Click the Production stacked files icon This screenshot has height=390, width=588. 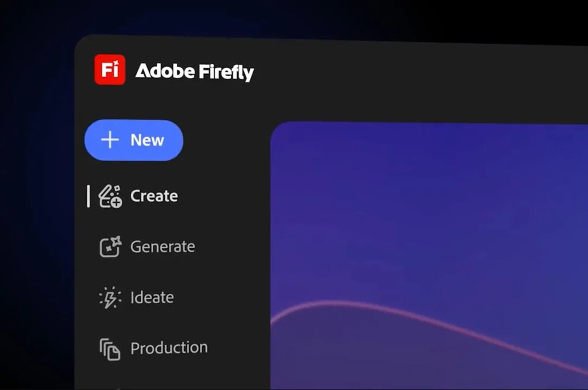point(110,348)
